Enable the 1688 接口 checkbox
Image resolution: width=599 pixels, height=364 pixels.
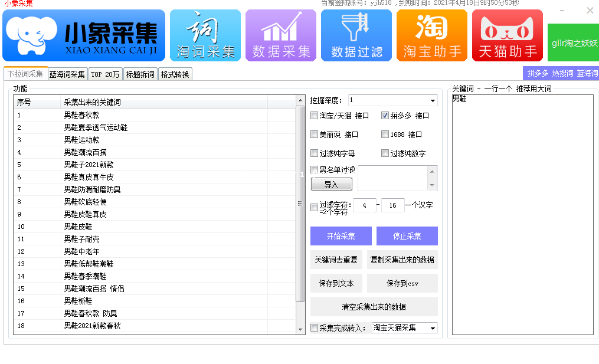[x=385, y=135]
